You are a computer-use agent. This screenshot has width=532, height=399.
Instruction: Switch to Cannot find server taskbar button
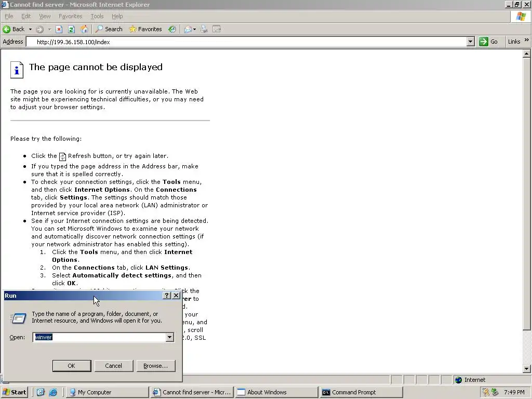[x=192, y=392]
